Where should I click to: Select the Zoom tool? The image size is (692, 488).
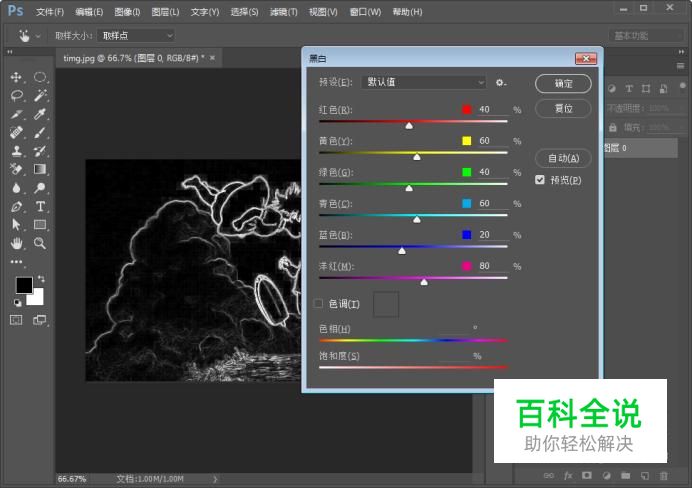pyautogui.click(x=40, y=243)
